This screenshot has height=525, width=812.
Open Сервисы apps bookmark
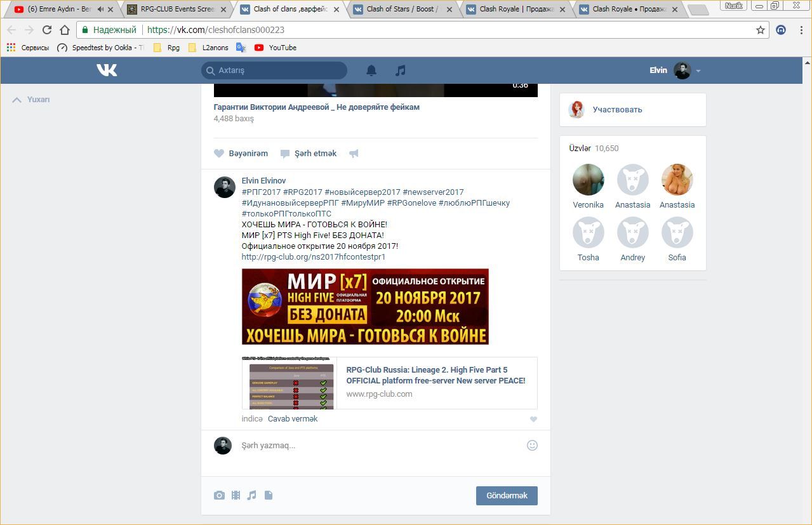pyautogui.click(x=27, y=48)
